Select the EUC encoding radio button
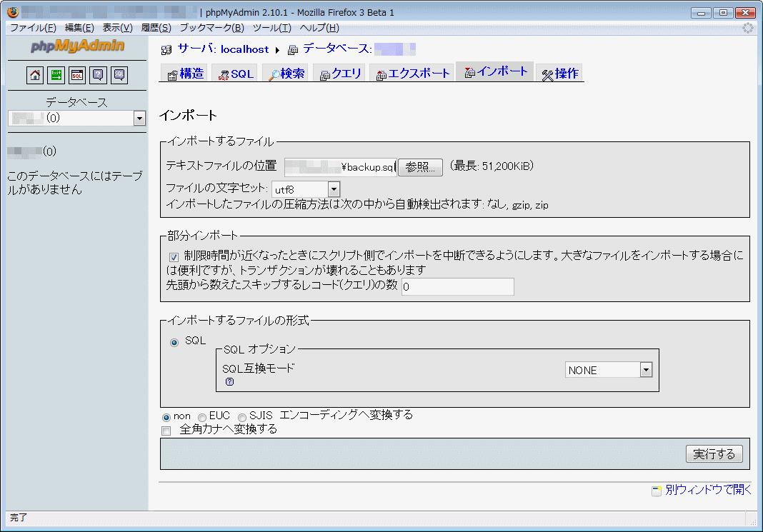763x532 pixels. click(202, 417)
